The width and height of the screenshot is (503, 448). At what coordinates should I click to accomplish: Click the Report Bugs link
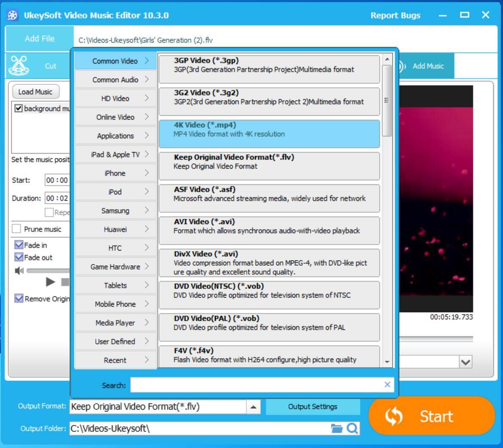[x=395, y=15]
